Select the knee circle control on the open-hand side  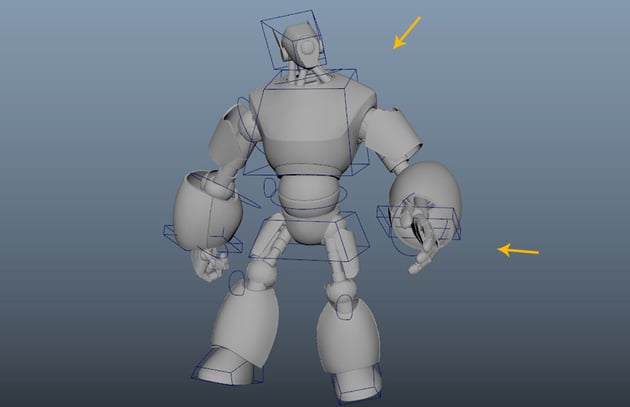(x=344, y=307)
